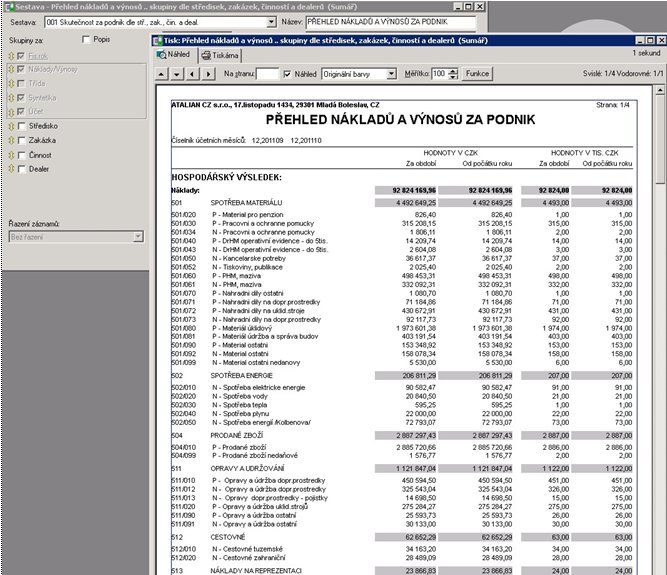The image size is (667, 575).
Task: Enable the Zakázka group checkbox
Action: pos(21,140)
